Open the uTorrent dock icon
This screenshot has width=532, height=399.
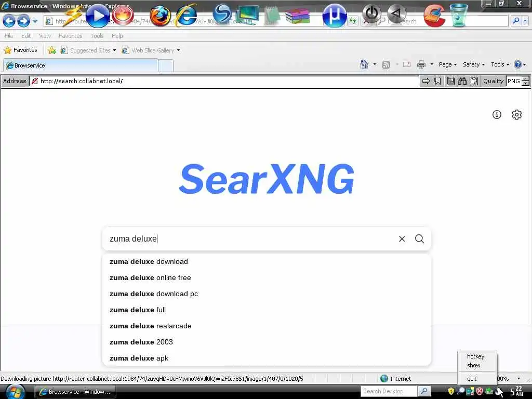(x=334, y=16)
